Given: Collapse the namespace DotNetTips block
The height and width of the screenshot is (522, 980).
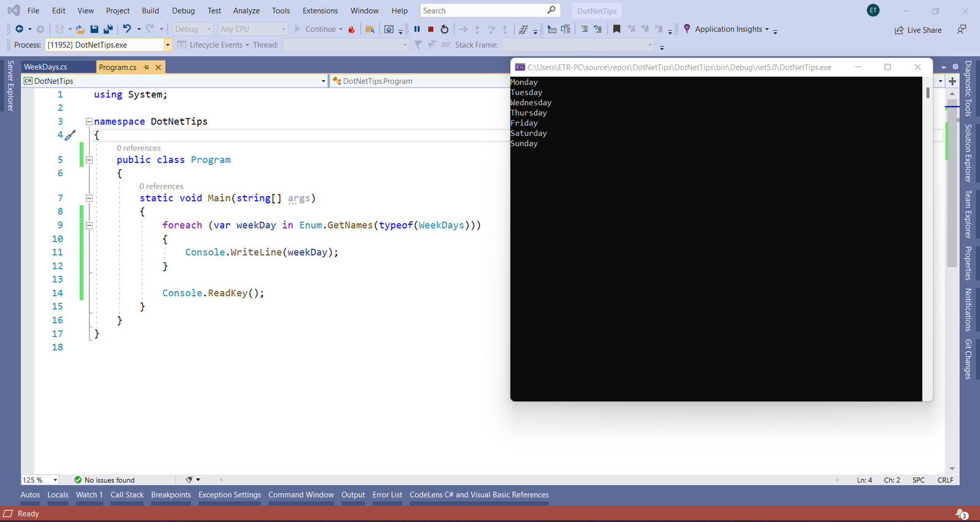Looking at the screenshot, I should click(x=89, y=121).
